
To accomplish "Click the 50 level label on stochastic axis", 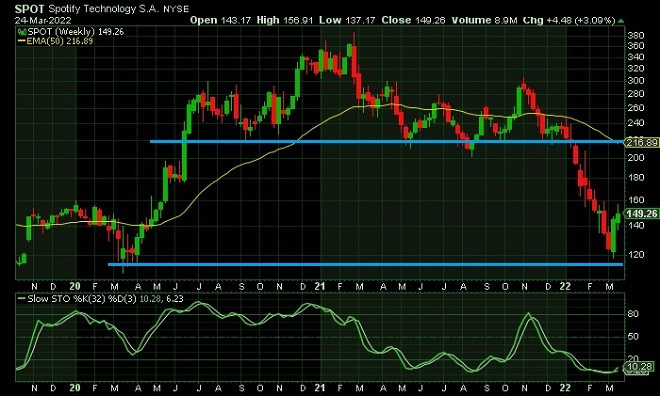I will (x=633, y=337).
